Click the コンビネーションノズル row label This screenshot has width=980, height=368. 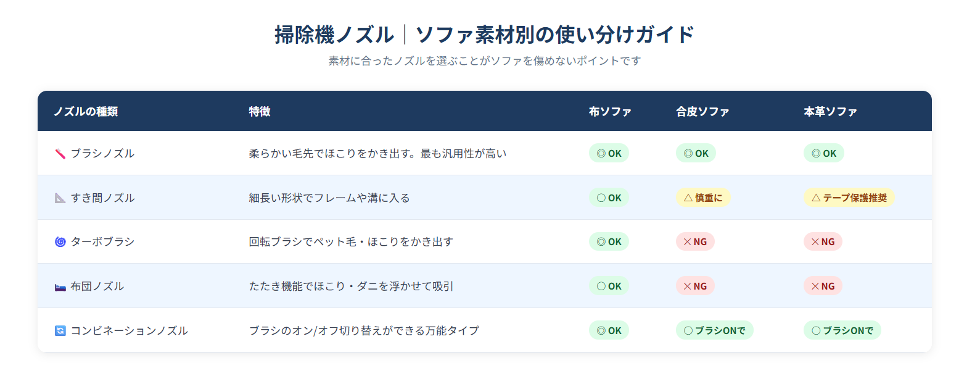[x=129, y=331]
